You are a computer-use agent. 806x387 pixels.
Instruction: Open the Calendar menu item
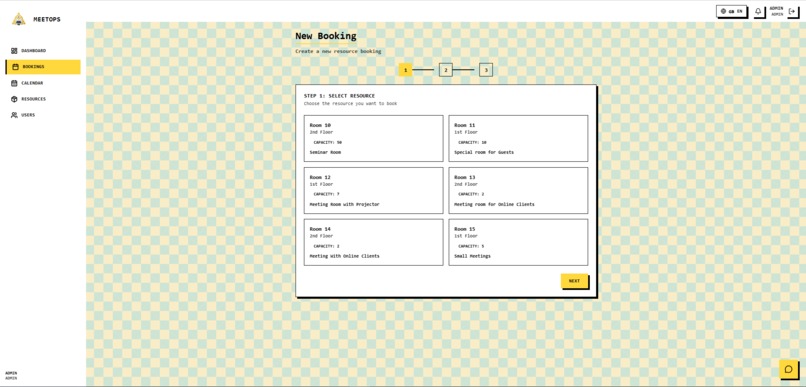pos(43,83)
